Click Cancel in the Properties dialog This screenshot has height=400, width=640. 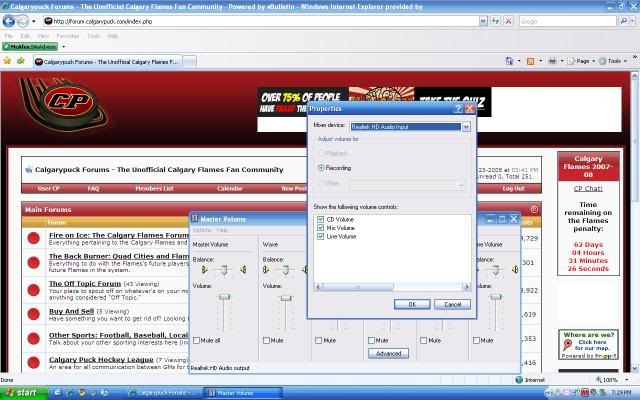[452, 304]
